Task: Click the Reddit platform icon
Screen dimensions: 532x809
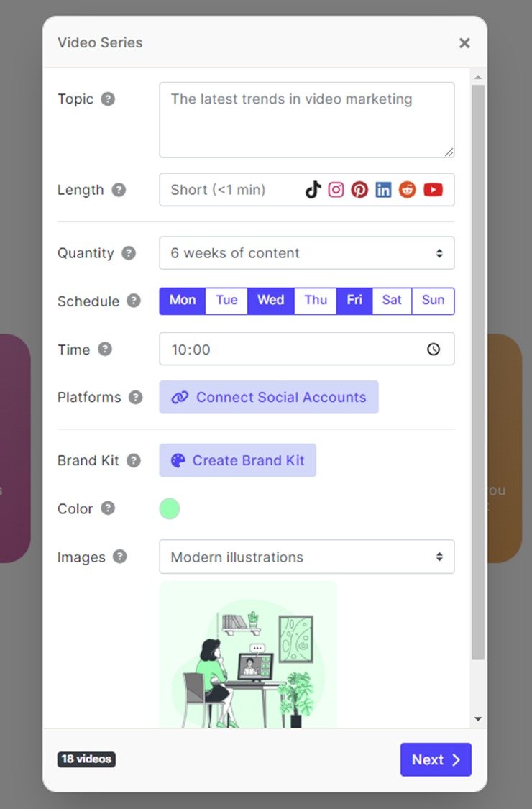Action: (407, 189)
